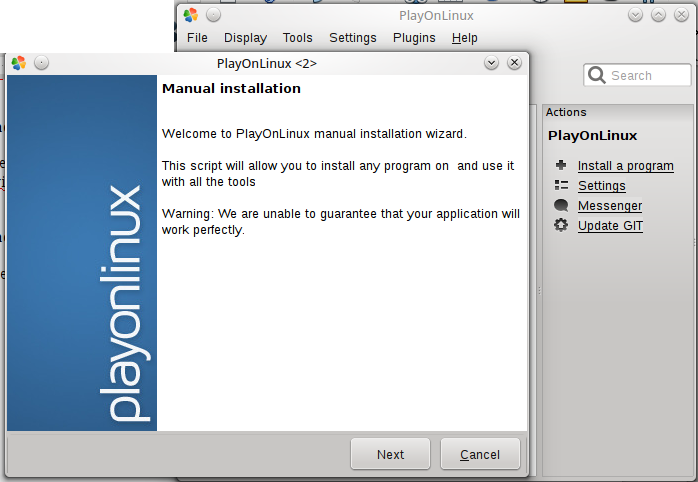Screen dimensions: 698x482
Task: Open the File menu in the PlayOnLinux window
Action: [197, 38]
